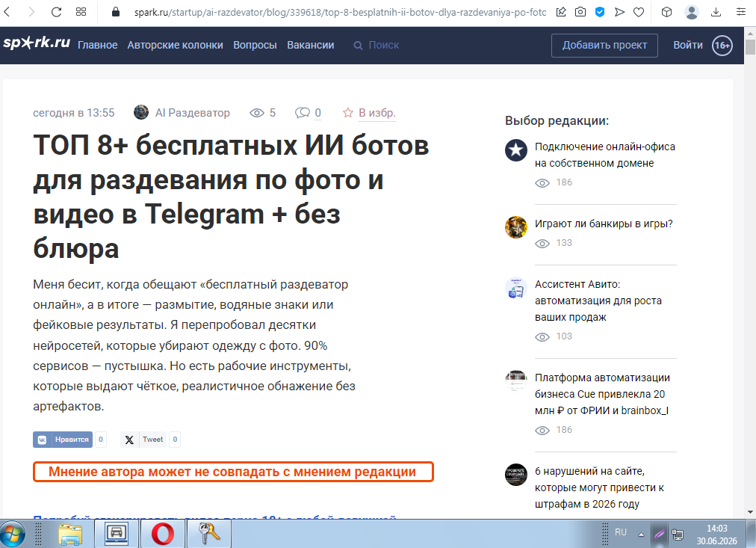Click the Добавить проект button
Viewport: 756px width, 548px height.
pos(604,46)
